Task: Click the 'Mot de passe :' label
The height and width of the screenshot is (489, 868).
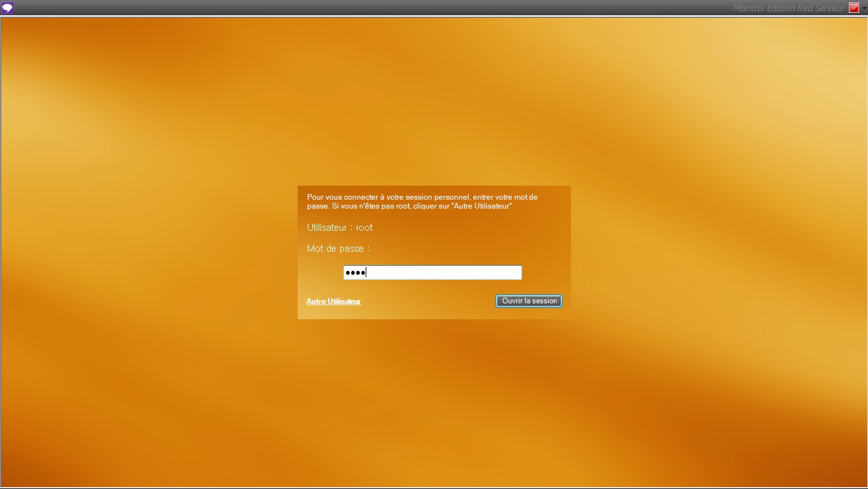Action: [x=338, y=249]
